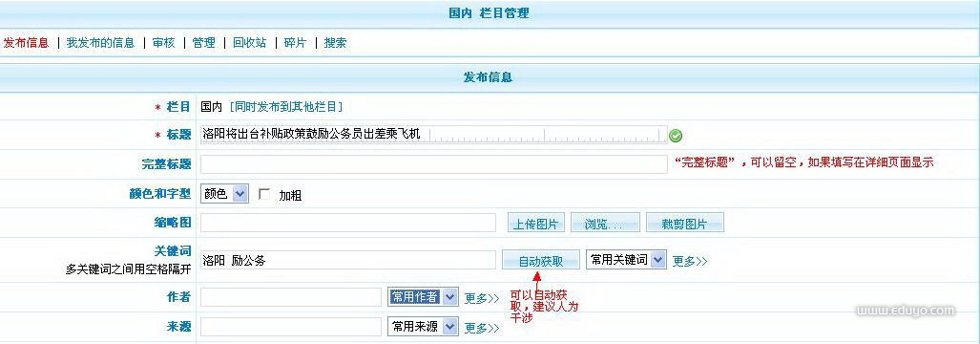
Task: Click the 浏览... button
Action: 605,224
